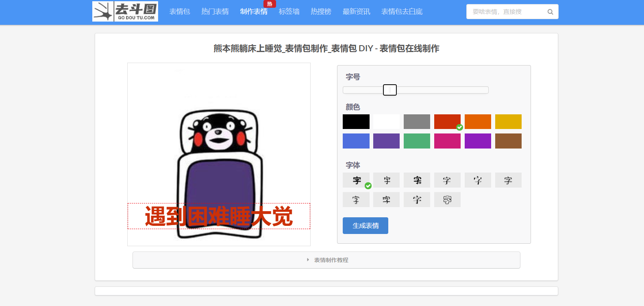Select the outlined bubble-style font option

point(447,200)
